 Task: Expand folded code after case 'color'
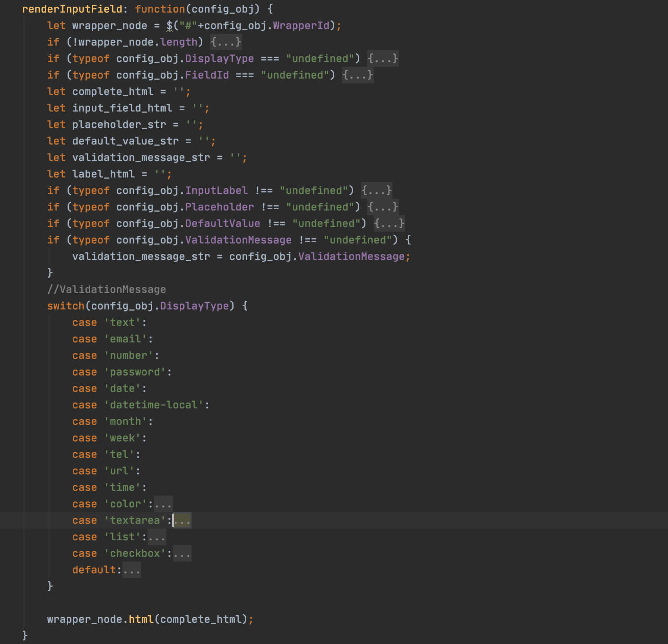[x=163, y=504]
